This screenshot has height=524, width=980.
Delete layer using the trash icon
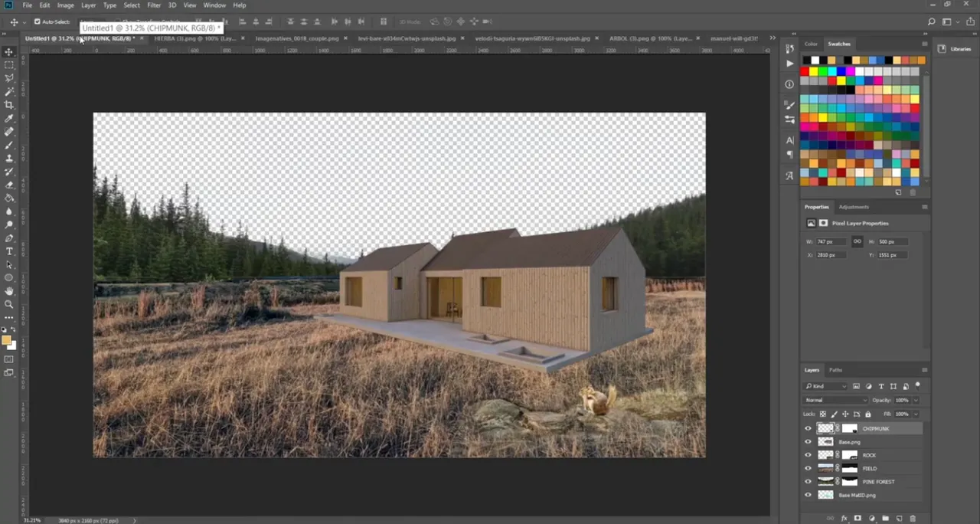click(x=913, y=519)
